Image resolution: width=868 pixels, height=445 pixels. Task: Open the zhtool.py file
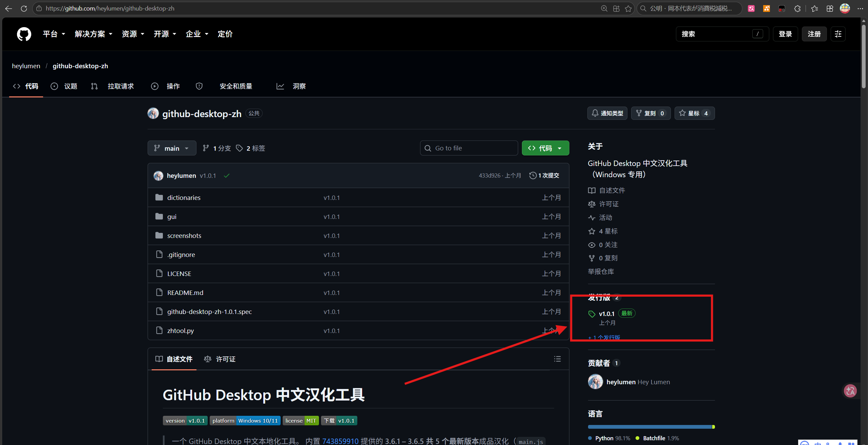tap(181, 331)
